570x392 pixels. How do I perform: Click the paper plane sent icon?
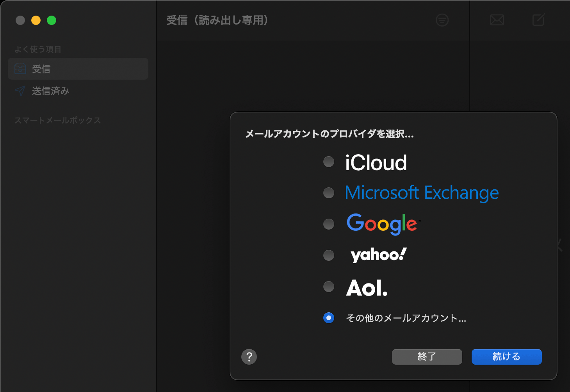[x=20, y=91]
